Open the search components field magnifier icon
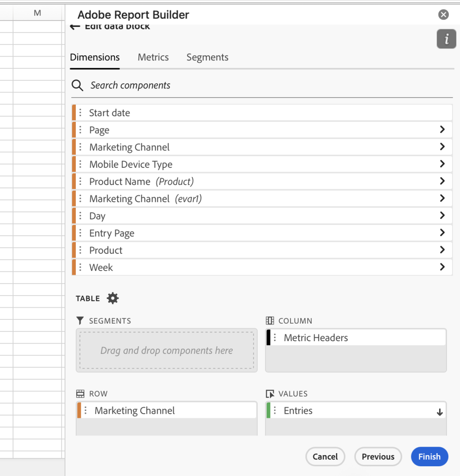 tap(77, 86)
